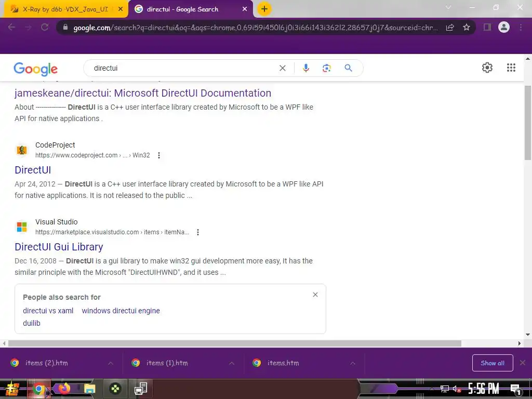The image size is (532, 399).
Task: Launch Firefox from the taskbar
Action: (x=64, y=388)
